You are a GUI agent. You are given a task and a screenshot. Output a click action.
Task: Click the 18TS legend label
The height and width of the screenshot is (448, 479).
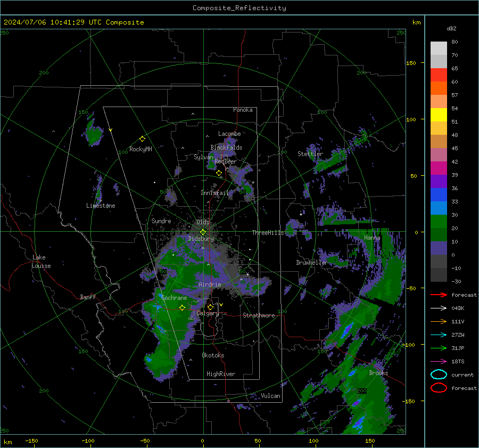tap(458, 362)
